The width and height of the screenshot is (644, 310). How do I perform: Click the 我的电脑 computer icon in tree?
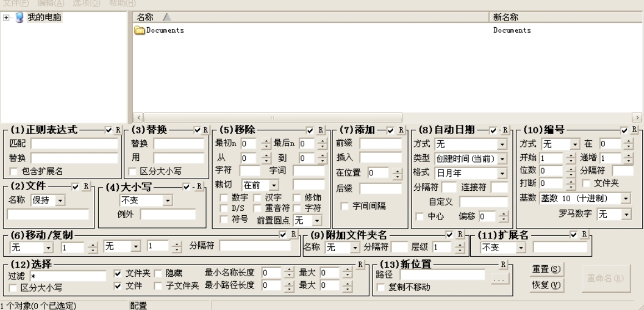(19, 17)
